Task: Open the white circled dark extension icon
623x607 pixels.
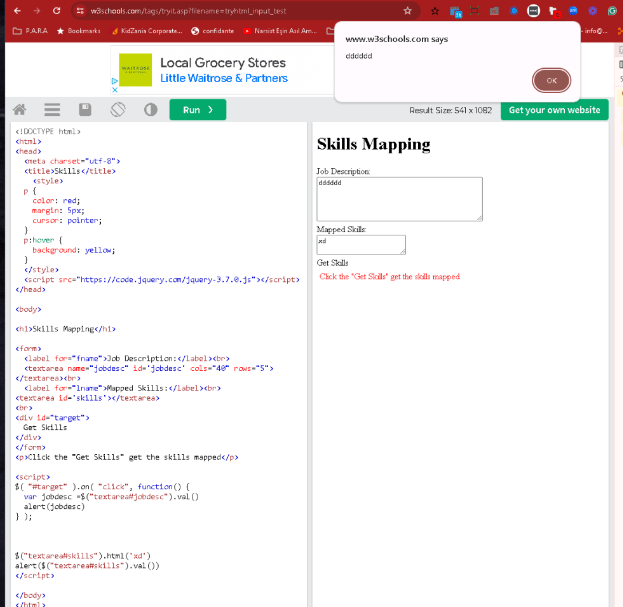Action: tap(533, 11)
